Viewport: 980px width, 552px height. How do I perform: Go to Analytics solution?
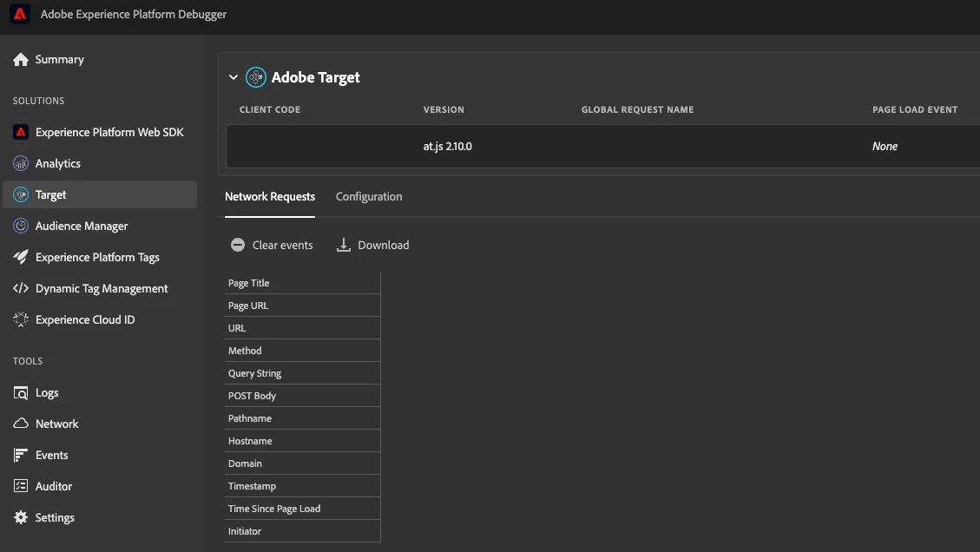pos(57,163)
